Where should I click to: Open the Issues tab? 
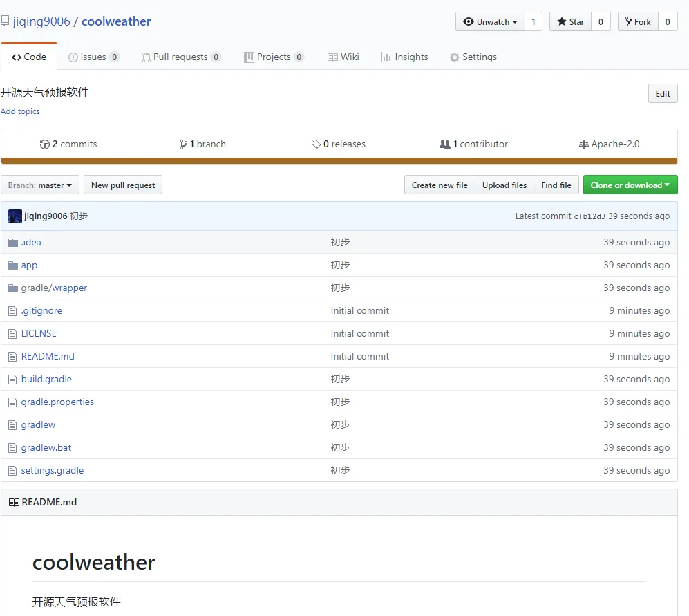93,57
